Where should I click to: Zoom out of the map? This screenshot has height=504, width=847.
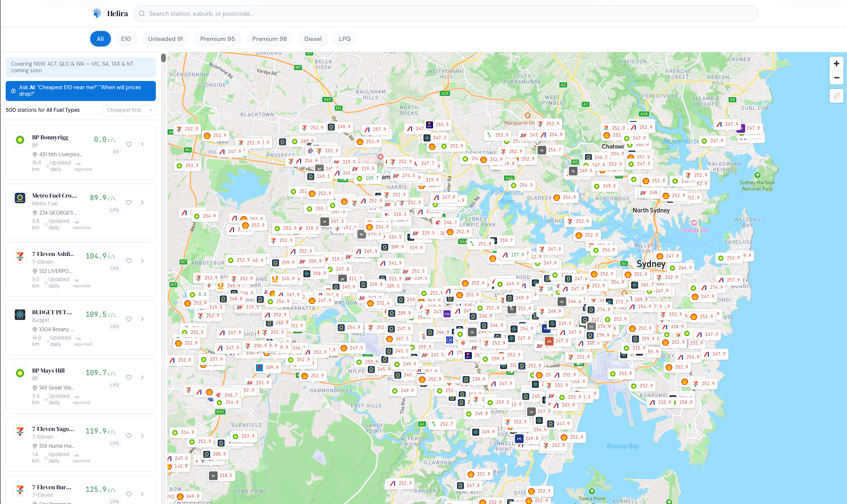(x=836, y=77)
